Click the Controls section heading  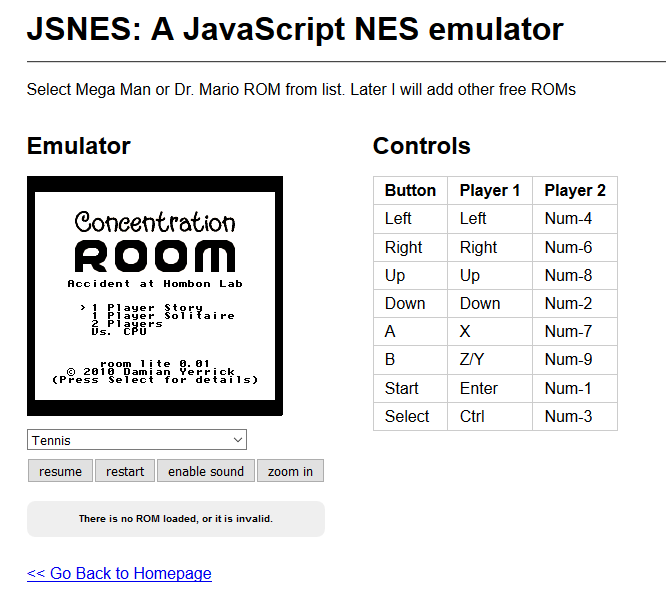tap(422, 146)
